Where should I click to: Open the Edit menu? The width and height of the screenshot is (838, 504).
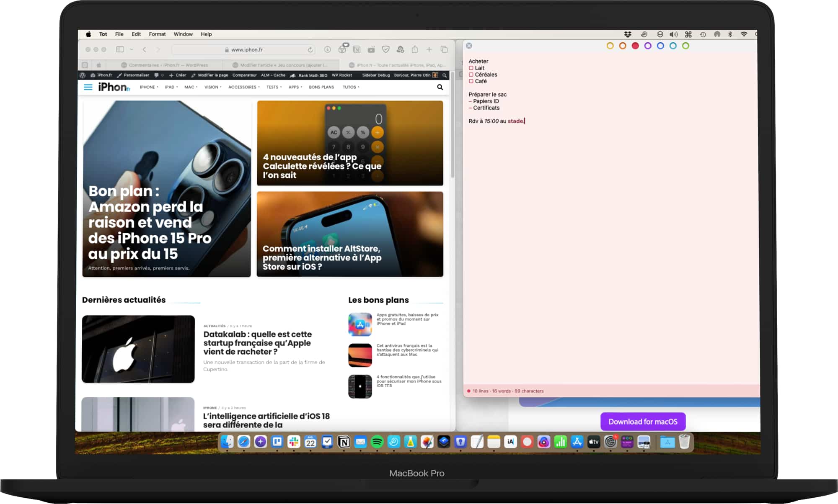136,34
